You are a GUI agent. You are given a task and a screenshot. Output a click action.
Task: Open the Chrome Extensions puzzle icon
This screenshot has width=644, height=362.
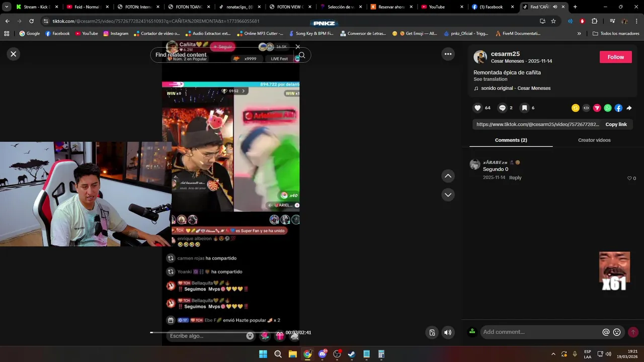click(594, 21)
